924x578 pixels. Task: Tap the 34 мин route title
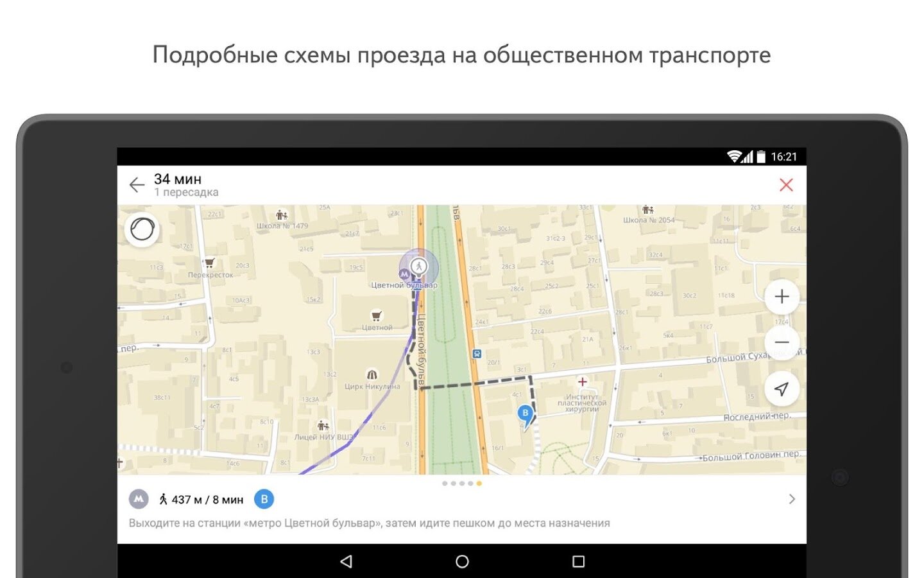coord(178,179)
